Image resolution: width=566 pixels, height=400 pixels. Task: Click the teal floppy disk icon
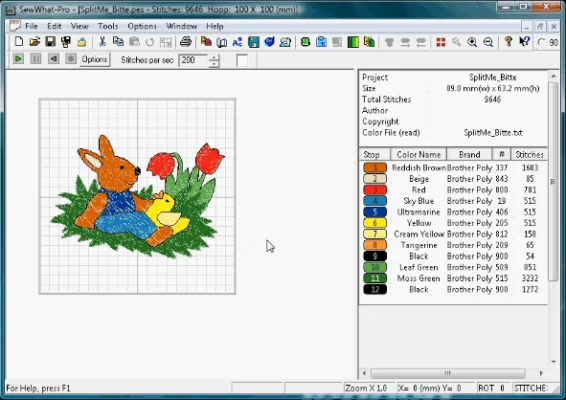pyautogui.click(x=253, y=42)
